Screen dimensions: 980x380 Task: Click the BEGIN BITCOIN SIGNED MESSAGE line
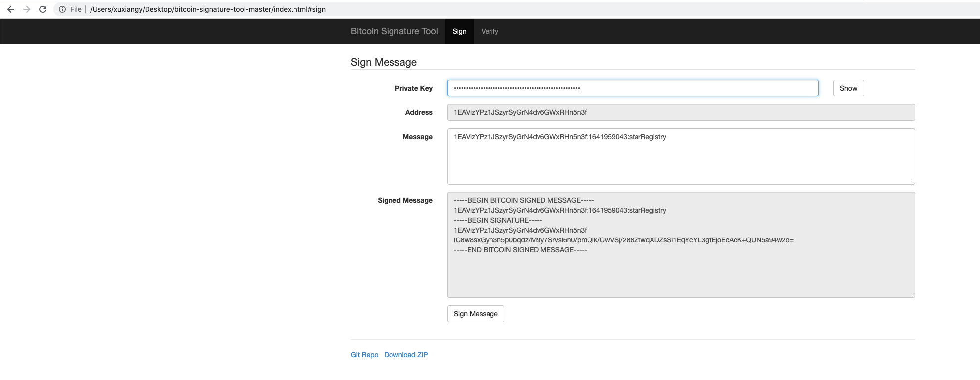524,200
